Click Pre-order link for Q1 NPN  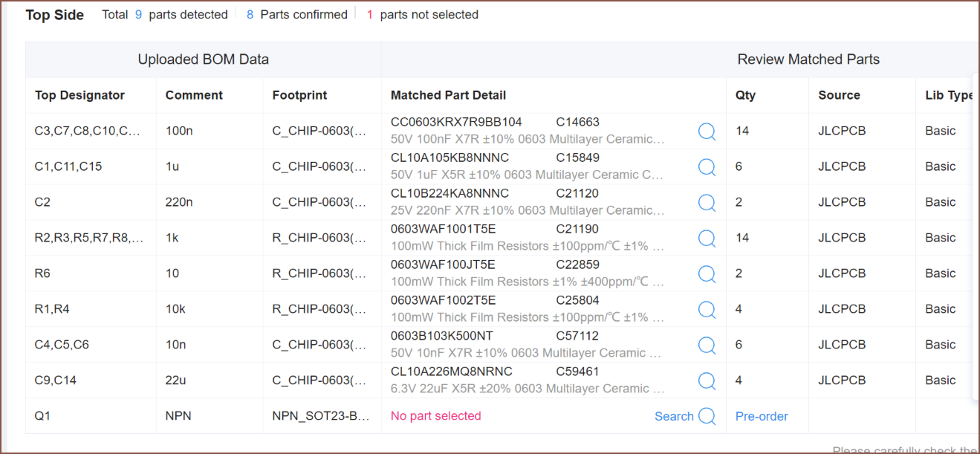pyautogui.click(x=762, y=416)
